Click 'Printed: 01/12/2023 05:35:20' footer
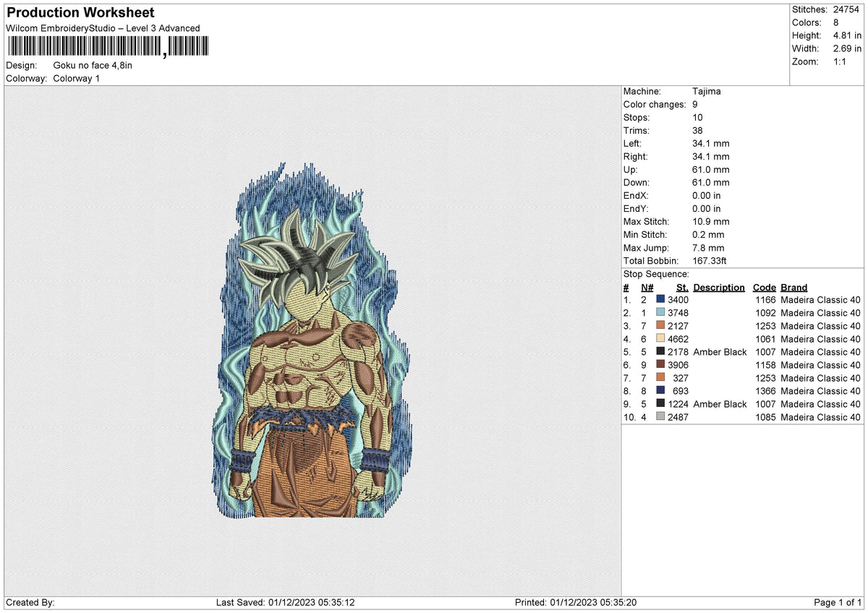Screen dimensions: 868x613 point(576,602)
